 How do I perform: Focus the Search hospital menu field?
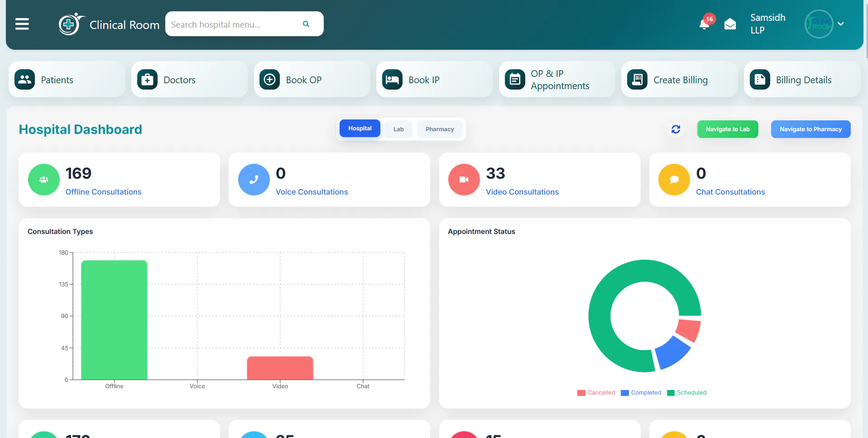pyautogui.click(x=244, y=24)
